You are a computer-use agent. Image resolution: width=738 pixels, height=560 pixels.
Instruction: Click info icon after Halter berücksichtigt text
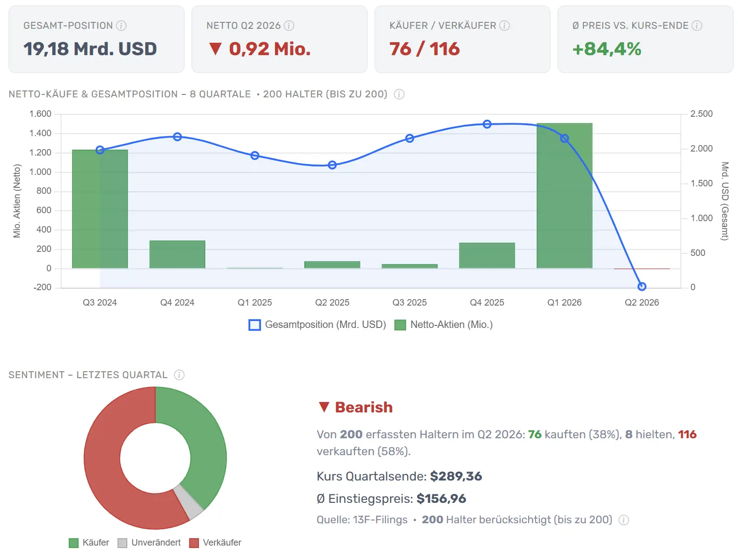[x=624, y=520]
